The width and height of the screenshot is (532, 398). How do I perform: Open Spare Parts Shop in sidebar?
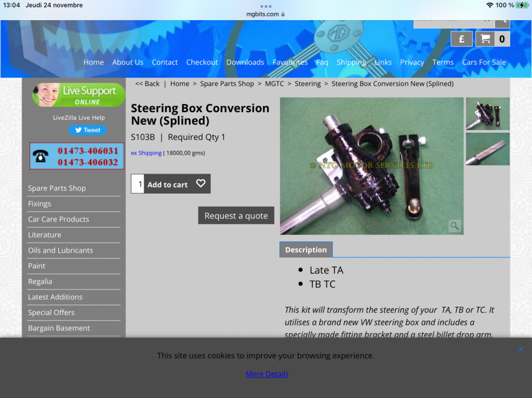tap(57, 188)
